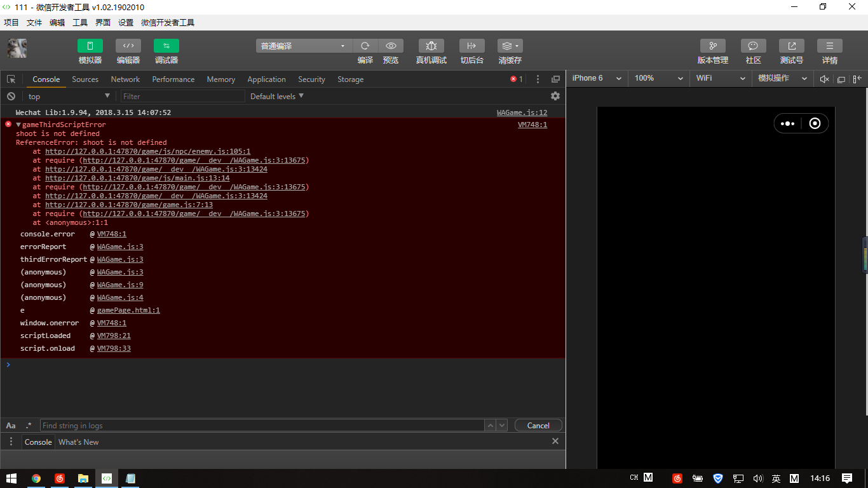
Task: Click the switch to background (切后台) icon
Action: pos(472,46)
